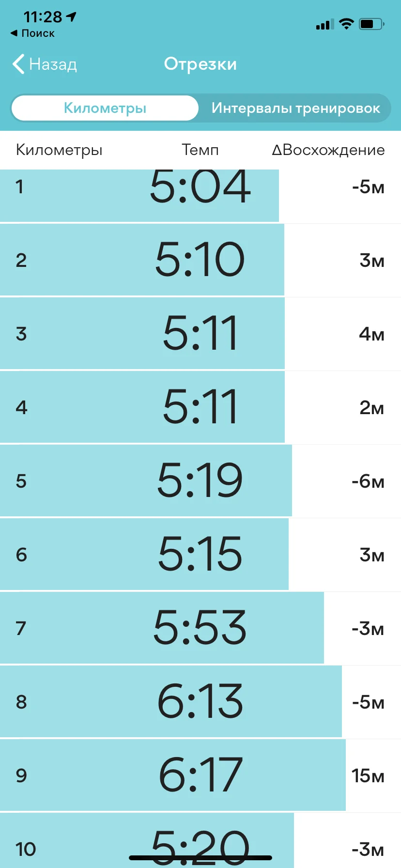The width and height of the screenshot is (401, 868).
Task: Select kilometer 8 row showing 6:13
Action: tap(170, 701)
